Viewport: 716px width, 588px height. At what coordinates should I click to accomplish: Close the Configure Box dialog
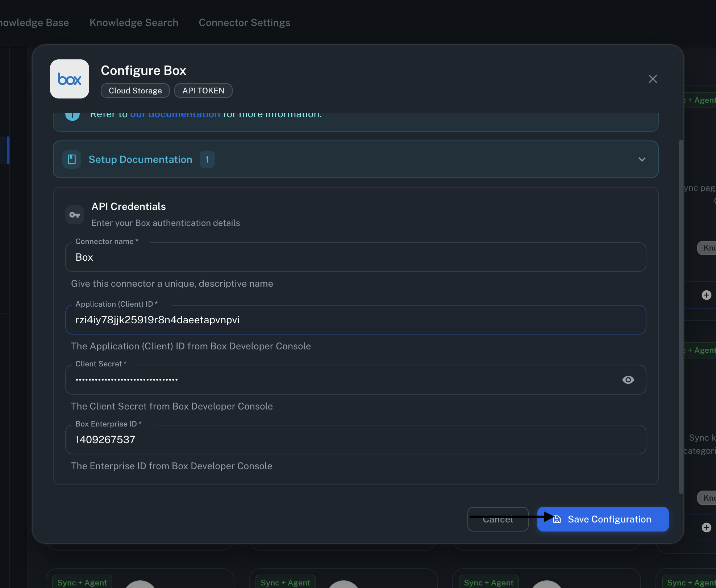pyautogui.click(x=653, y=79)
